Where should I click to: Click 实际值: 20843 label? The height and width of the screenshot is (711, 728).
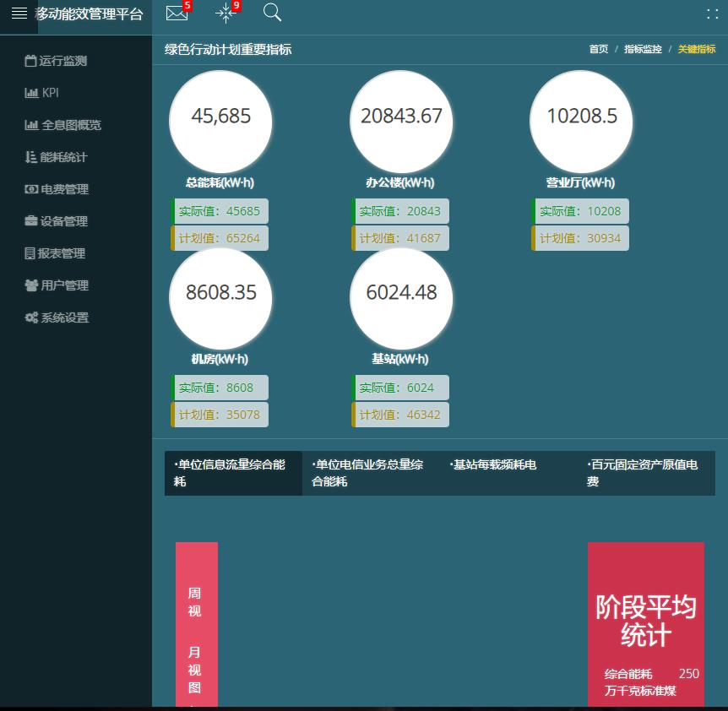(400, 211)
